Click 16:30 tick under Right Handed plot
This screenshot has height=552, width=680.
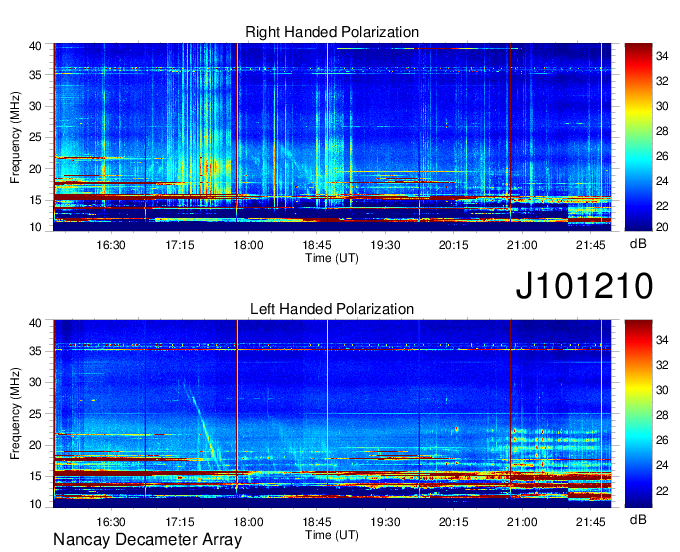pos(111,245)
